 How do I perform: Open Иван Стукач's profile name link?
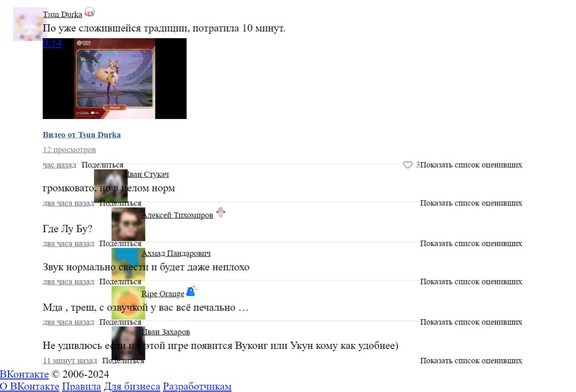(x=146, y=174)
